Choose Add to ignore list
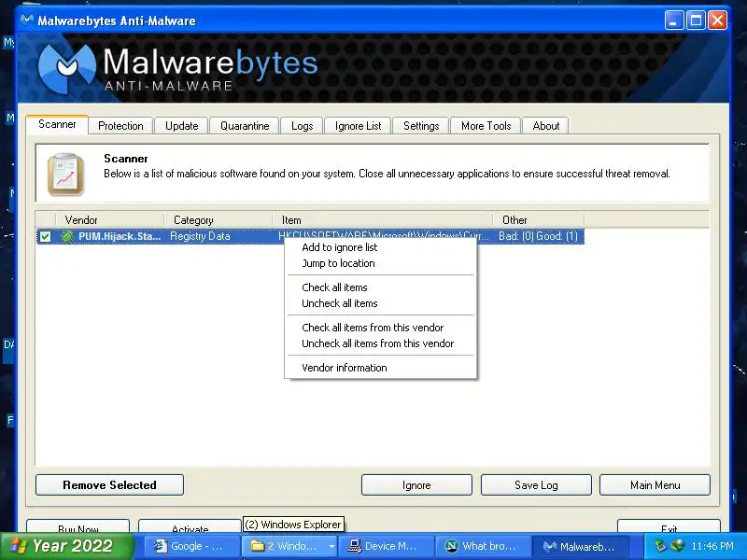 pyautogui.click(x=381, y=247)
